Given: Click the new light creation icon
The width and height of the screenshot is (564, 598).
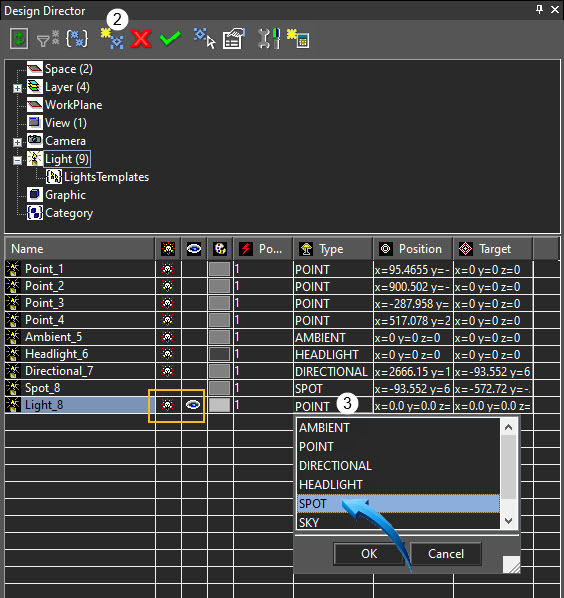Looking at the screenshot, I should pos(112,39).
